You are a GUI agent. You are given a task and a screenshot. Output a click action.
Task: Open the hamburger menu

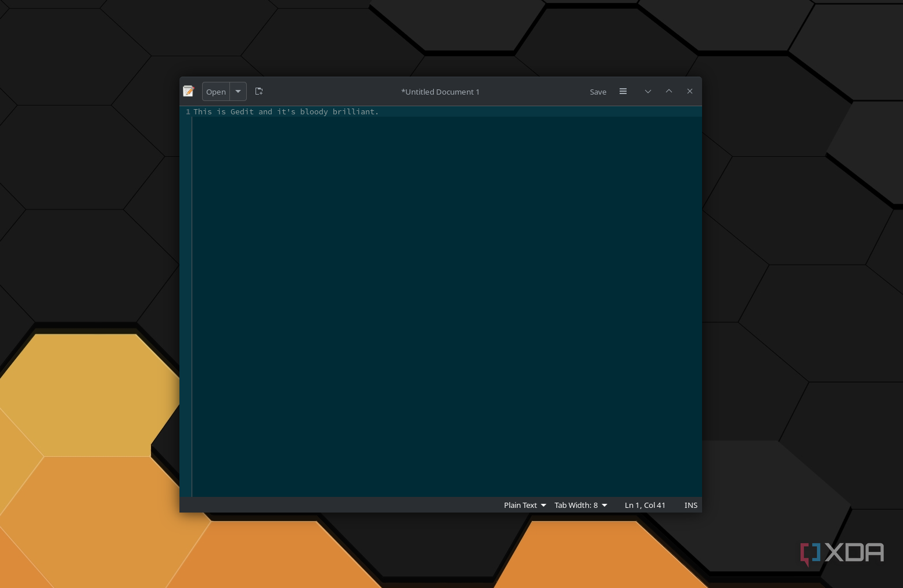(x=623, y=91)
